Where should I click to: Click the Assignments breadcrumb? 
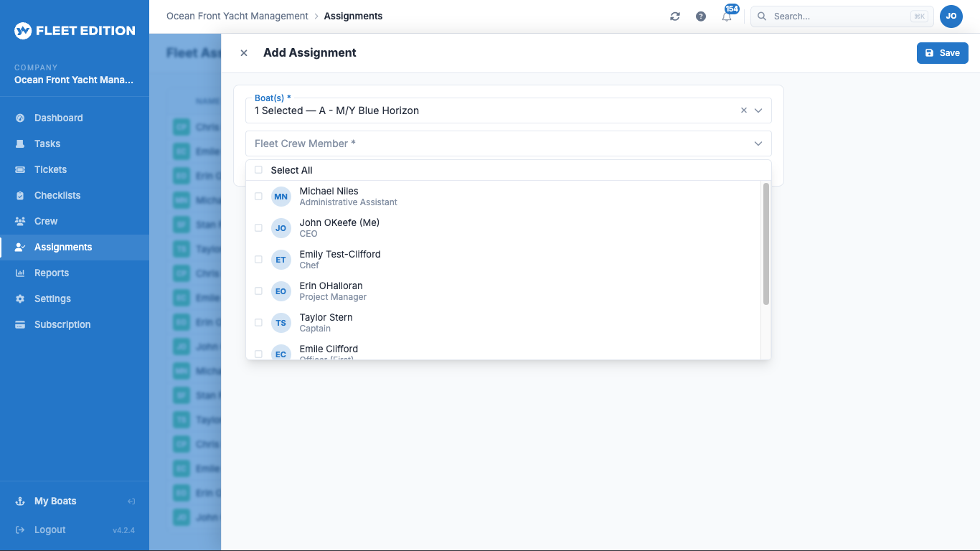pyautogui.click(x=353, y=16)
